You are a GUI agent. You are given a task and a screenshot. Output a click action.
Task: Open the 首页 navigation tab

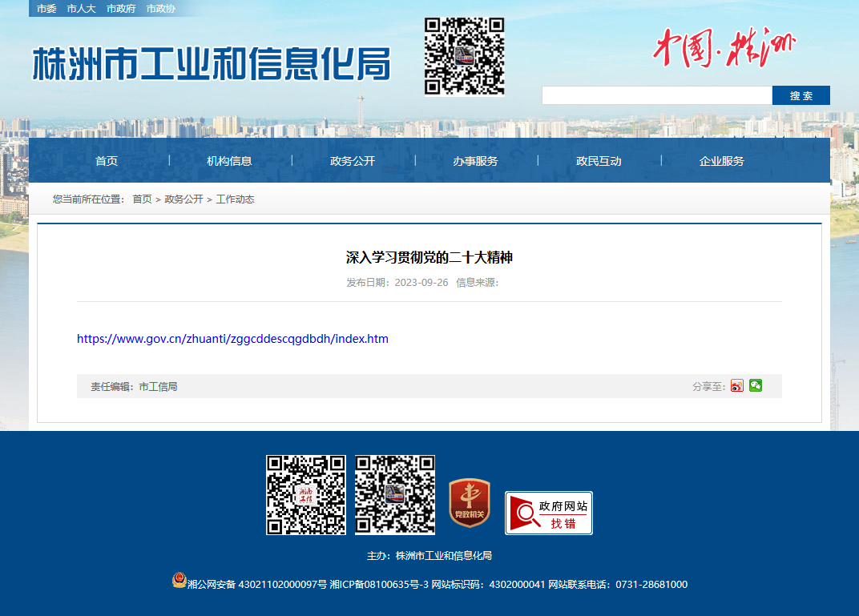[x=107, y=161]
